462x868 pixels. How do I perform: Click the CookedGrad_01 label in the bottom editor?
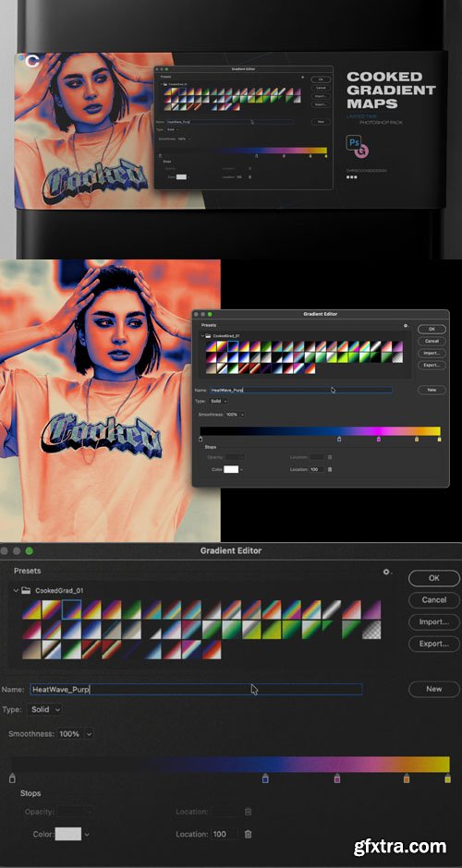(x=60, y=591)
